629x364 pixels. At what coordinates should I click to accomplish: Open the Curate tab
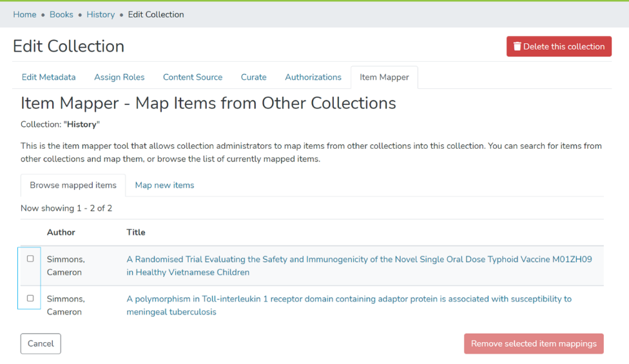[x=253, y=77]
